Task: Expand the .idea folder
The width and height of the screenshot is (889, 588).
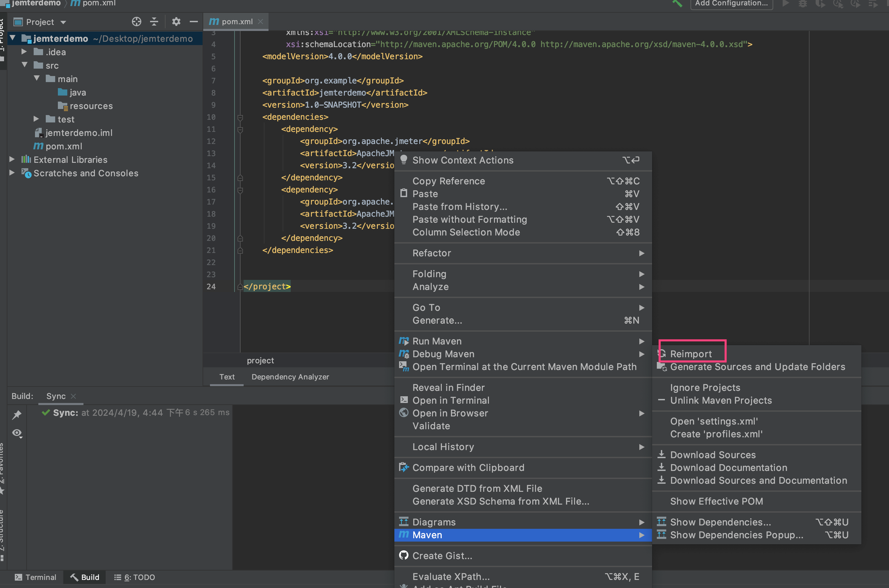Action: click(x=24, y=52)
